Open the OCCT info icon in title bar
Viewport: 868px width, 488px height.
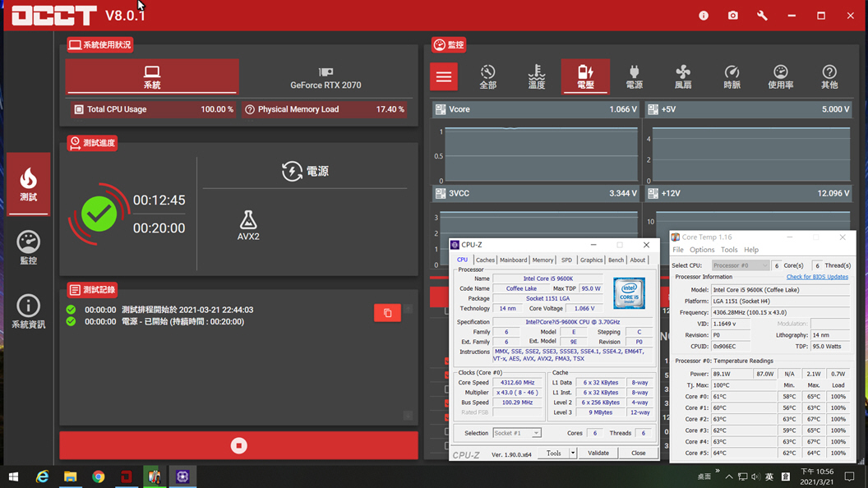[704, 16]
